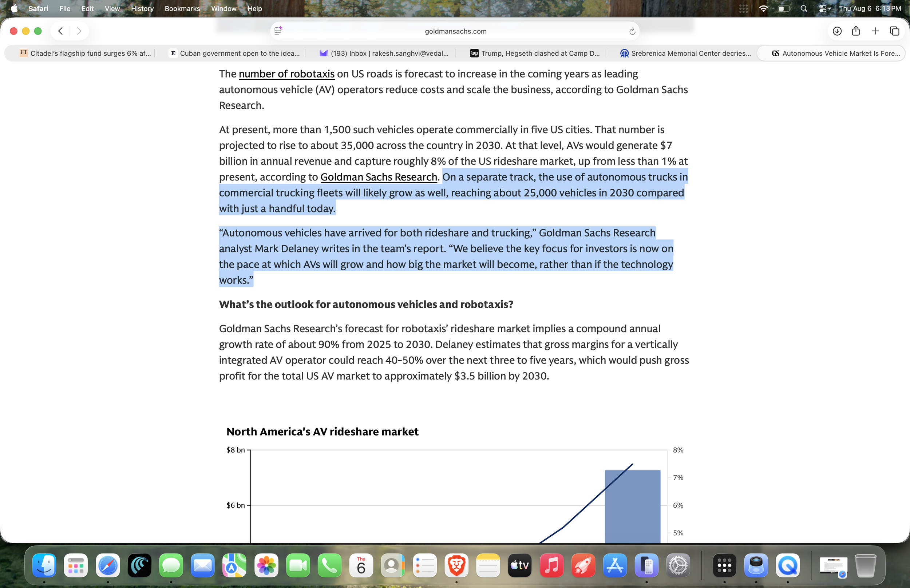
Task: Launch the red rocket app in Dock
Action: pyautogui.click(x=583, y=565)
